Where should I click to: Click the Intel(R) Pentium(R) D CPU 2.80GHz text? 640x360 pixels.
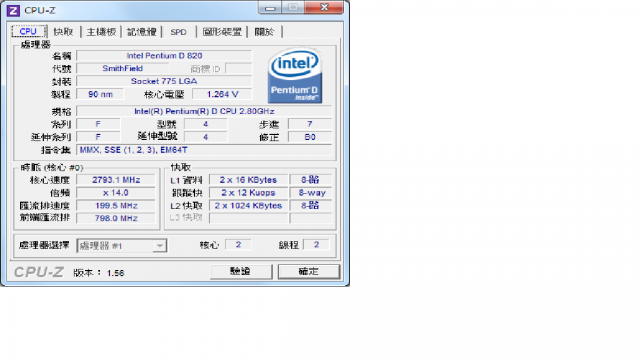[x=204, y=111]
